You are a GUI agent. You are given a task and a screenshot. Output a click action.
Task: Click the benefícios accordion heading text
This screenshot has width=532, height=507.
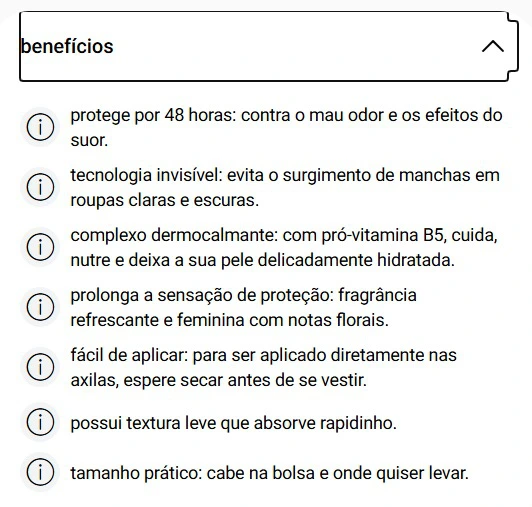click(67, 46)
